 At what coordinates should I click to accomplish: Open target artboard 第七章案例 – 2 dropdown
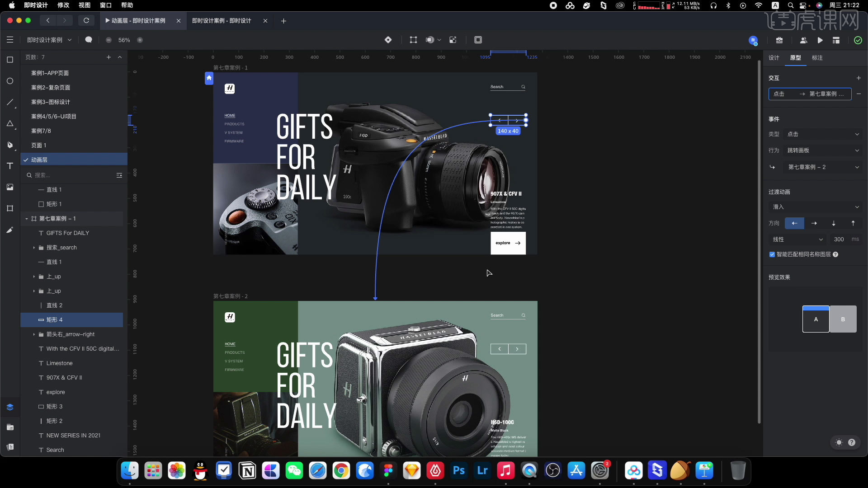click(823, 167)
